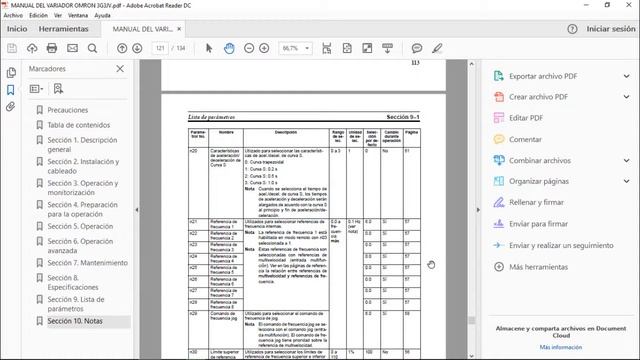640x360 pixels.
Task: Zoom out with the minus icon
Action: (249, 48)
